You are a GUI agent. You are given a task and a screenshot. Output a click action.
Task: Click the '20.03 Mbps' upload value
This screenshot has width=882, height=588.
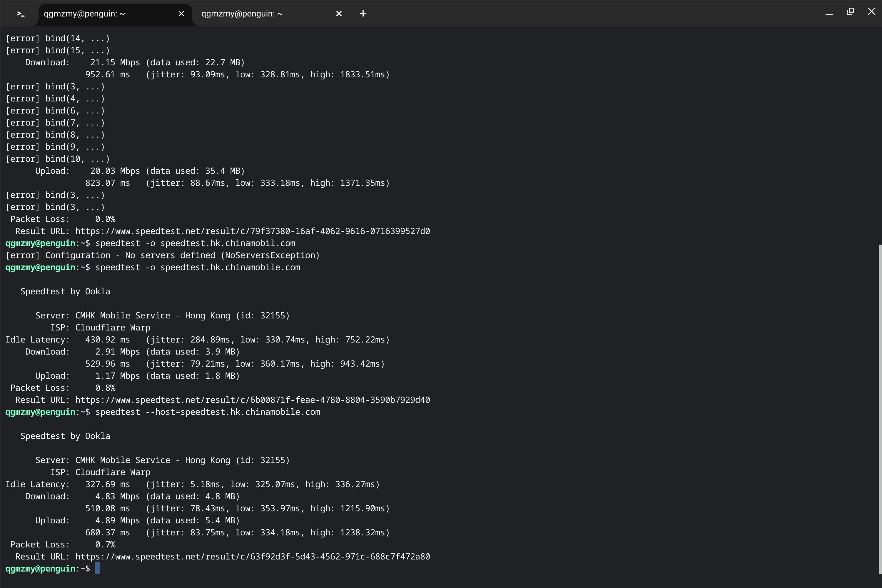coord(115,171)
